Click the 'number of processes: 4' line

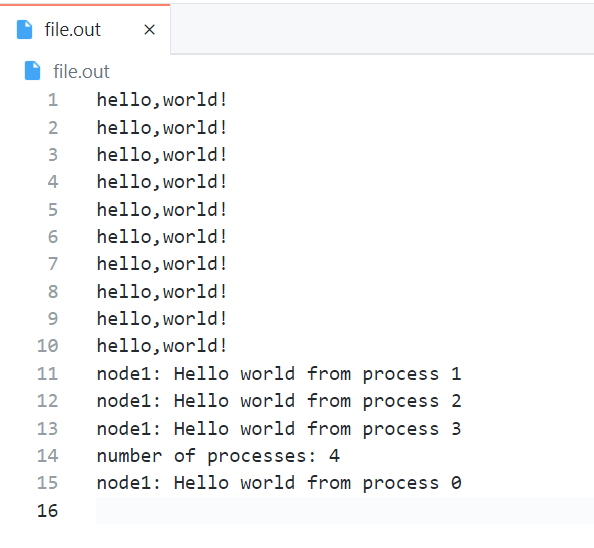218,456
